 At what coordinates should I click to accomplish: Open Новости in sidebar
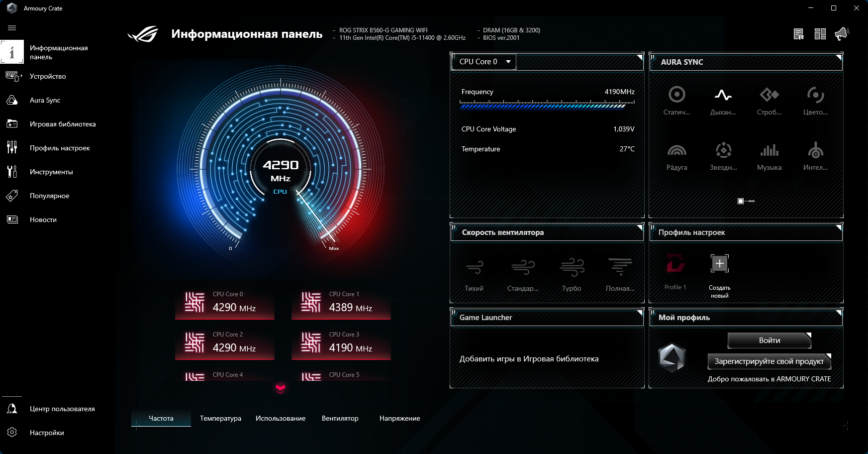point(43,220)
